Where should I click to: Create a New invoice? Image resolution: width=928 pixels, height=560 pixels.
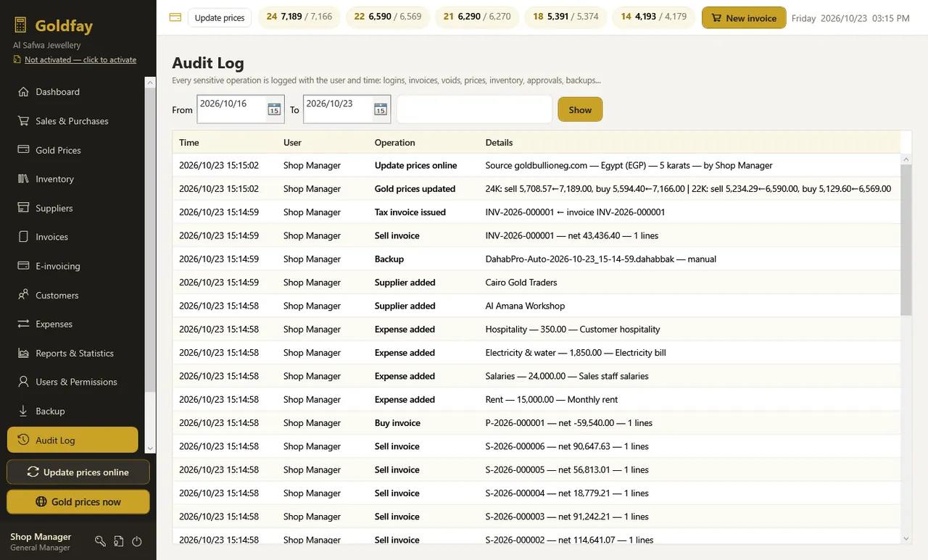[x=744, y=17]
